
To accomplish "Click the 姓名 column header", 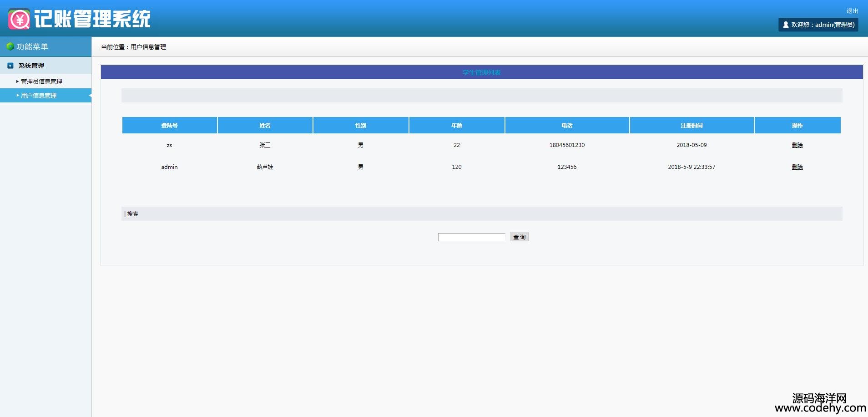I will coord(265,125).
